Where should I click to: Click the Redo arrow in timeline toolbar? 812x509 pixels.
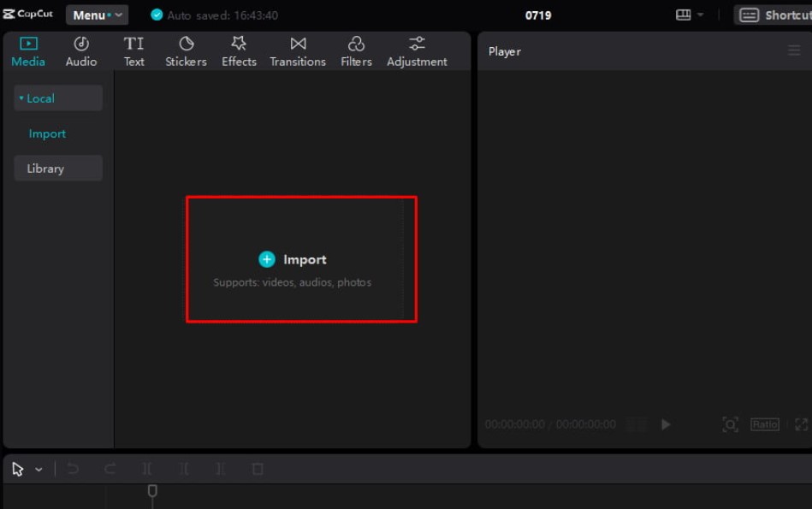(109, 469)
